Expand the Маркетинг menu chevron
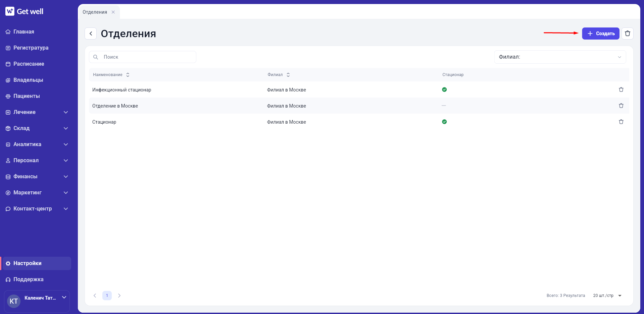 point(66,193)
